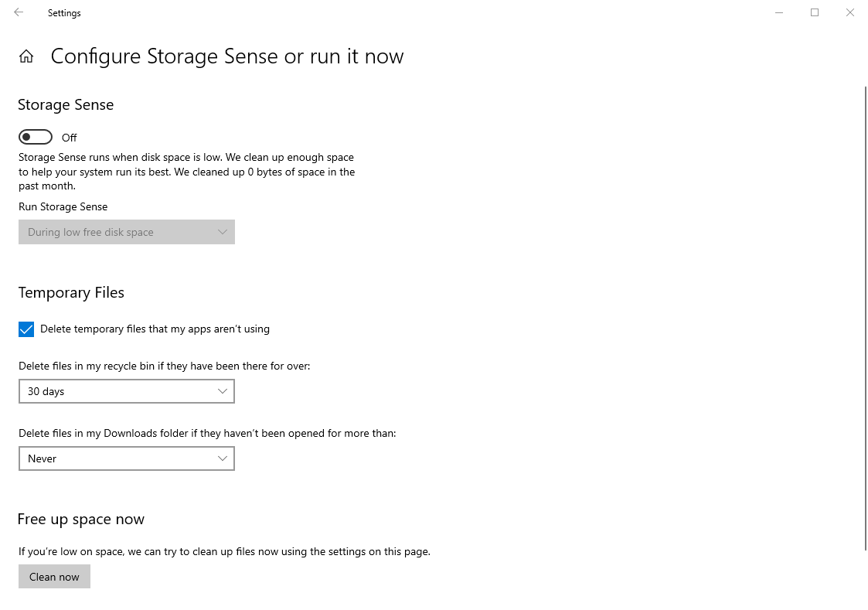Enable Storage Sense using the switch
This screenshot has height=610, width=868.
36,136
